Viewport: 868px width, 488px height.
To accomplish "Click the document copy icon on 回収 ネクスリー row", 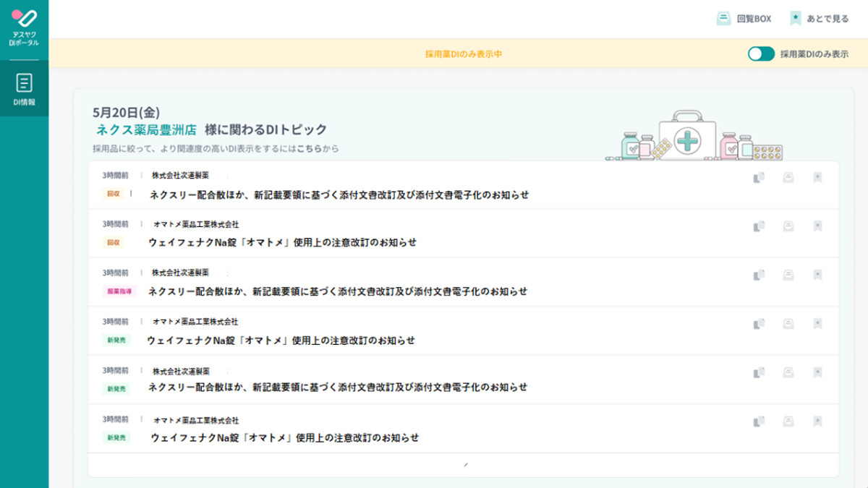I will [x=759, y=177].
